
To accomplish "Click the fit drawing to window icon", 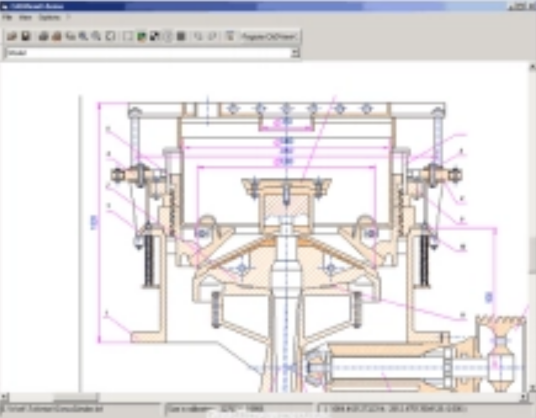I will point(110,36).
